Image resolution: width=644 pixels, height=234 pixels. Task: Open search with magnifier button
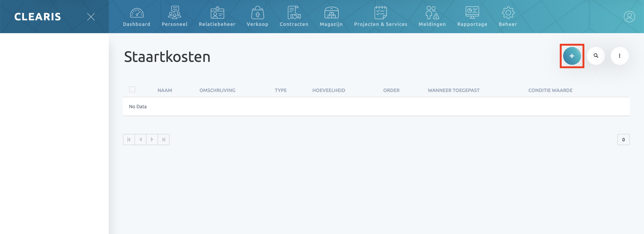(x=596, y=56)
